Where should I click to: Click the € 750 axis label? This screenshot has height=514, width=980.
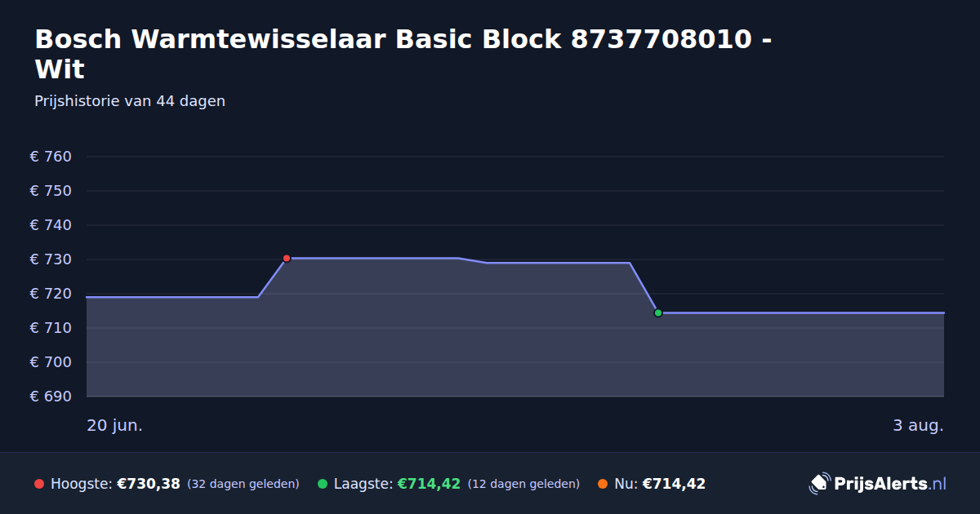click(x=51, y=191)
